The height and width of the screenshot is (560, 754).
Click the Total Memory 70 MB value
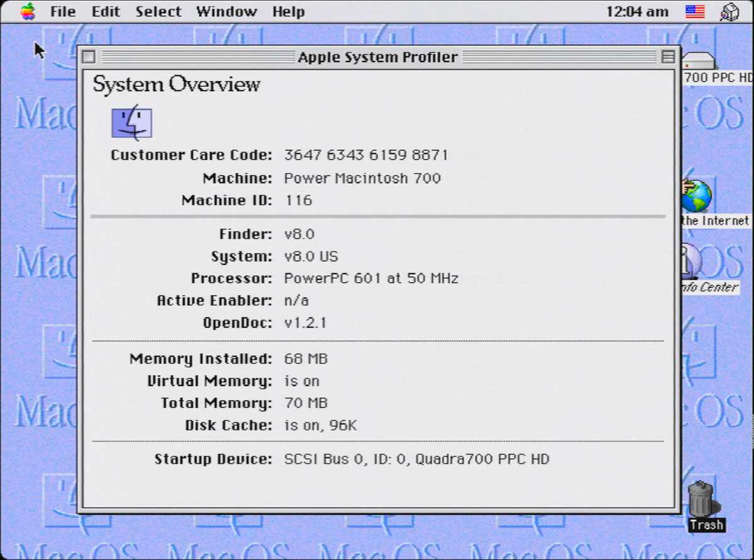pos(306,403)
